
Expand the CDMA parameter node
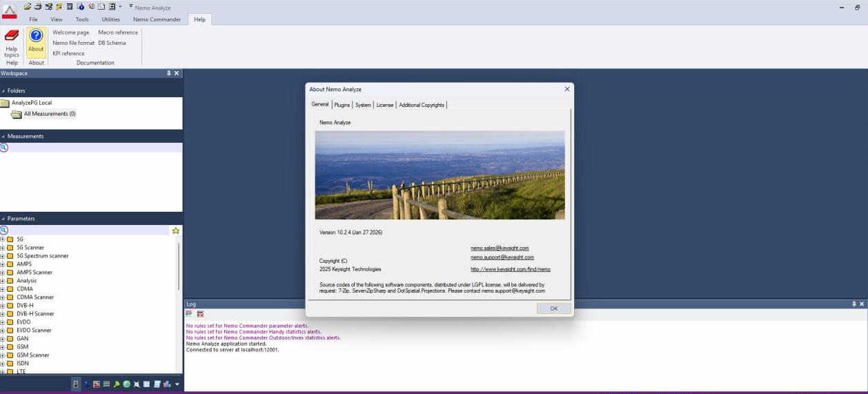tap(2, 289)
